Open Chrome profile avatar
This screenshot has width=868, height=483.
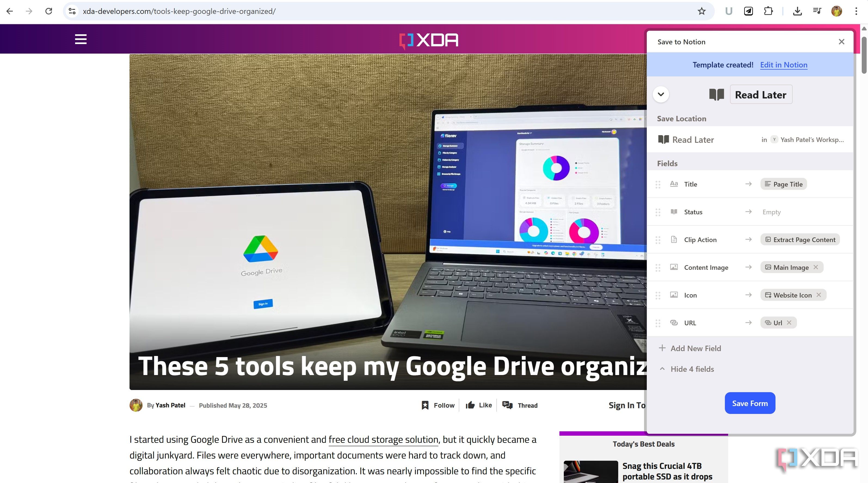[836, 11]
